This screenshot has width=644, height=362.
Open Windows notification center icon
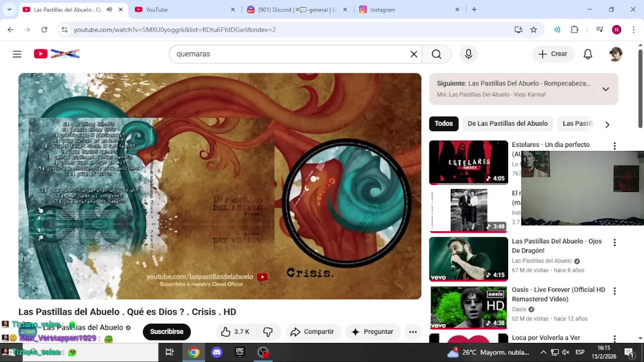pos(629,352)
